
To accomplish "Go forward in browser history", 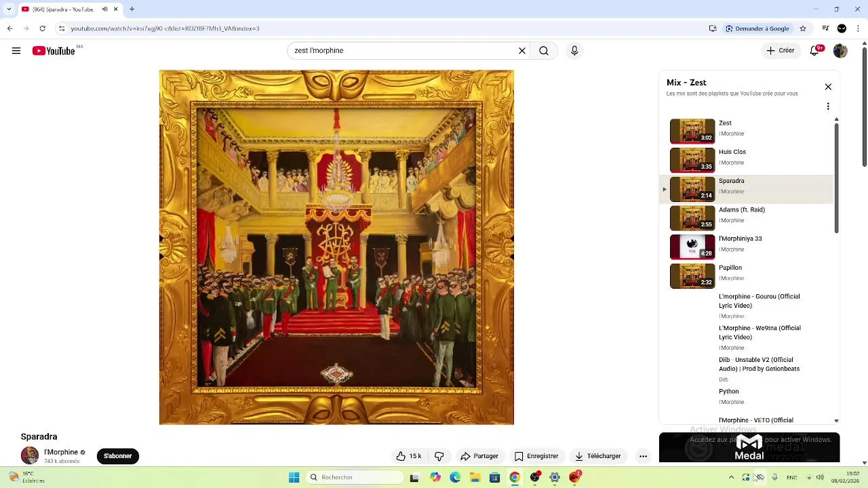I will click(26, 28).
